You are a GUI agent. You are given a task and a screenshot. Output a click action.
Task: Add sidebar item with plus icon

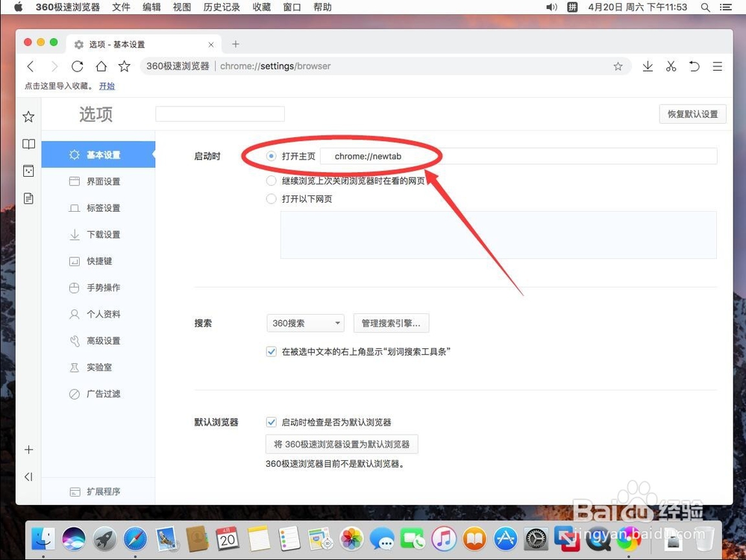point(28,450)
